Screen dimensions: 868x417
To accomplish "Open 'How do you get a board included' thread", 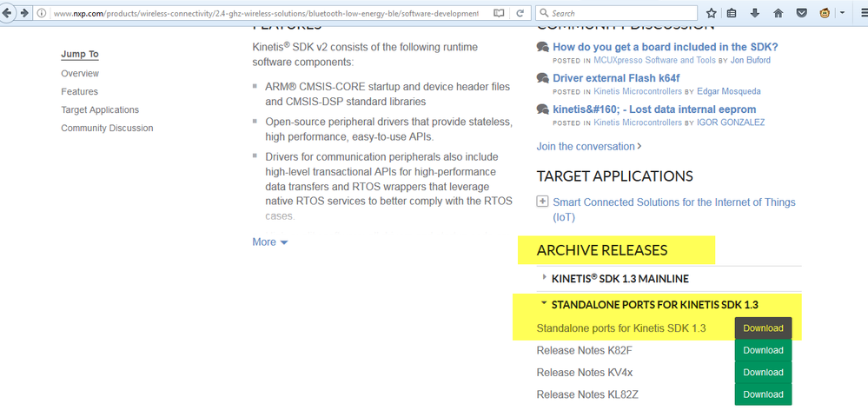I will 666,47.
